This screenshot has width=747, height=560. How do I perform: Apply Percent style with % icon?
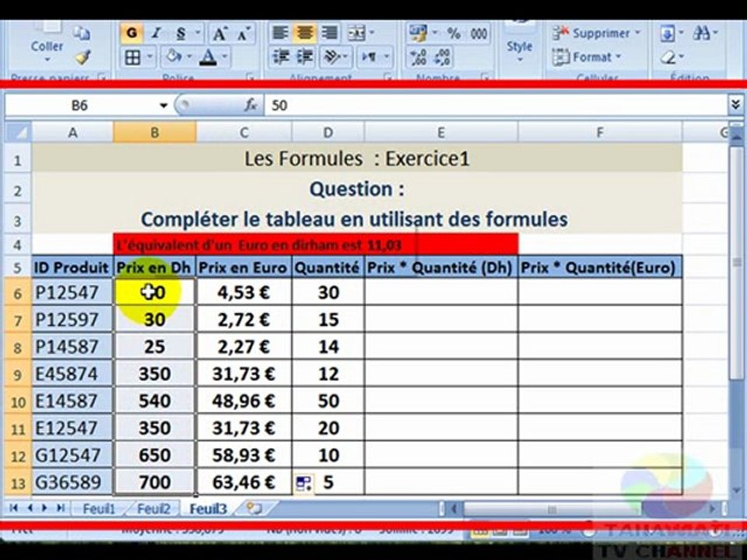(454, 33)
